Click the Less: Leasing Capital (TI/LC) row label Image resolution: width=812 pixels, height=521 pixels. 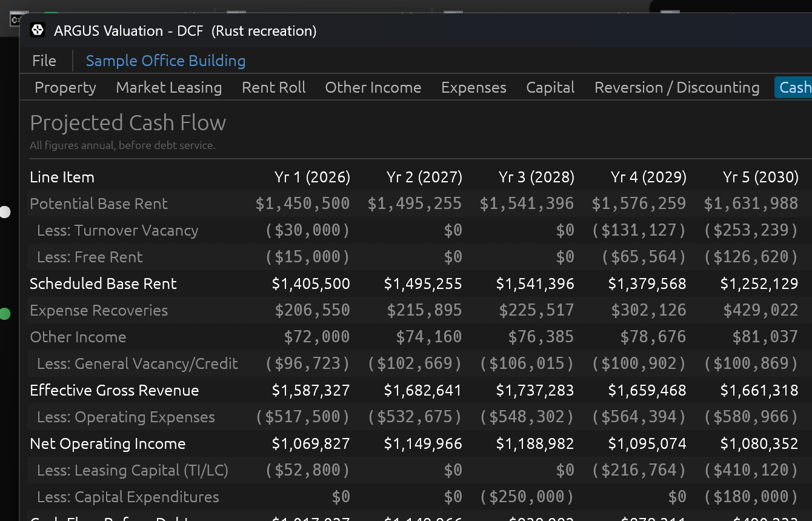coord(133,470)
